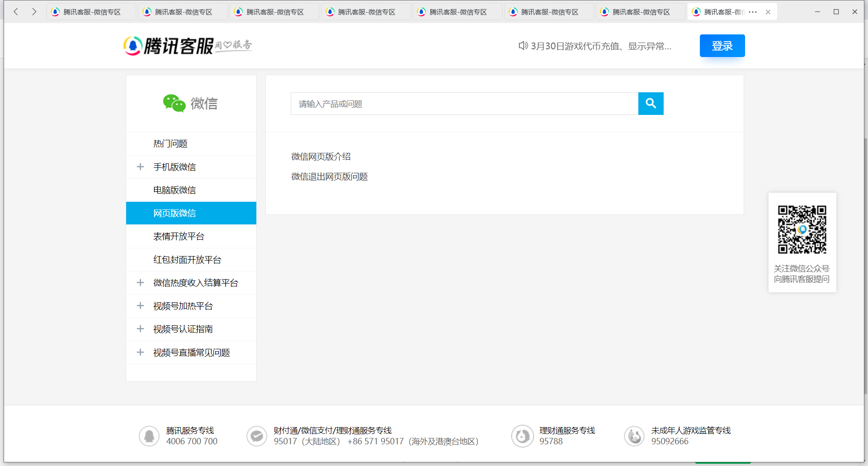
Task: Select the highlighted 网页版微信 item
Action: 191,213
